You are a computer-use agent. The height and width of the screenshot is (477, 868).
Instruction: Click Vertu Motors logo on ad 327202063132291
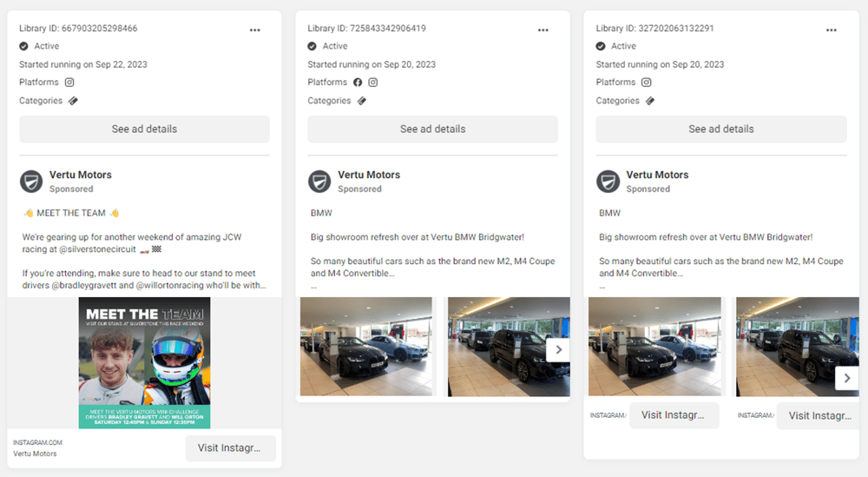(608, 182)
